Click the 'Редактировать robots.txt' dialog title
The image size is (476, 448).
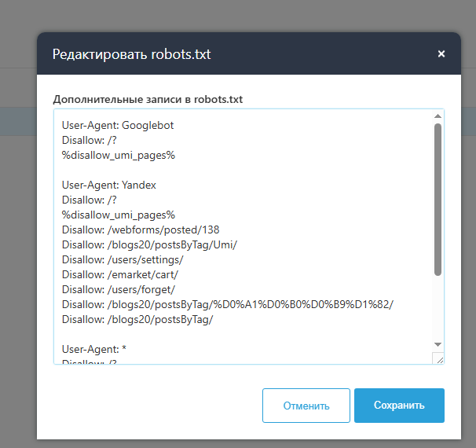pos(131,54)
